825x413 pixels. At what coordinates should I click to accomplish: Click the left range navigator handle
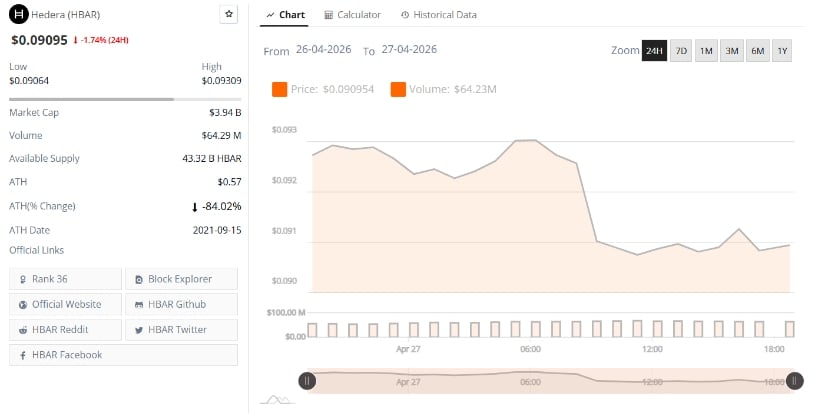click(x=307, y=380)
